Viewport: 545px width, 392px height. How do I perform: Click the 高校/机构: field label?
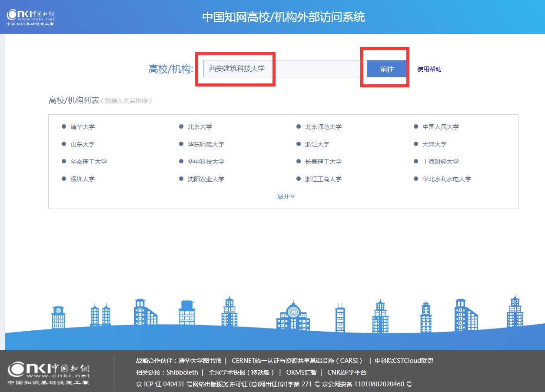[x=171, y=69]
